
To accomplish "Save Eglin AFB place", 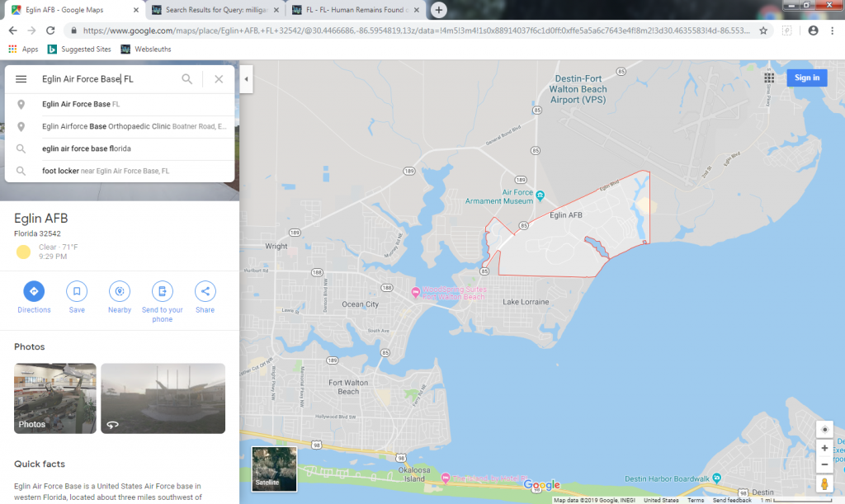I will point(77,291).
